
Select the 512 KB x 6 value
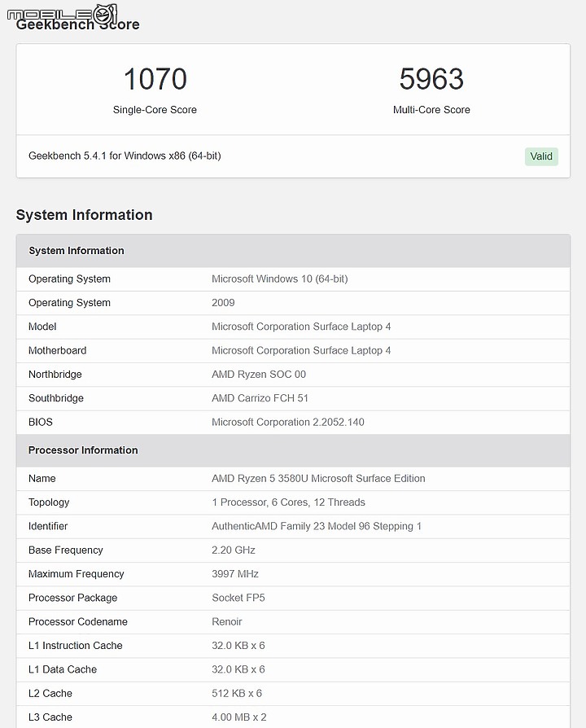(x=237, y=694)
